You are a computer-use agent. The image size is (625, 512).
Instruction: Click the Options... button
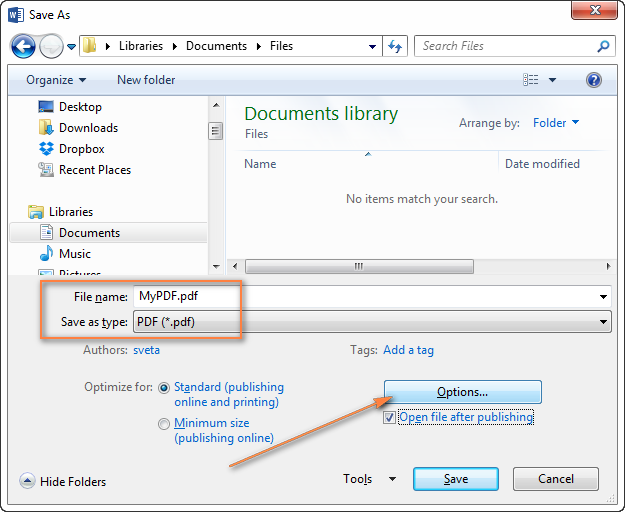(x=462, y=392)
